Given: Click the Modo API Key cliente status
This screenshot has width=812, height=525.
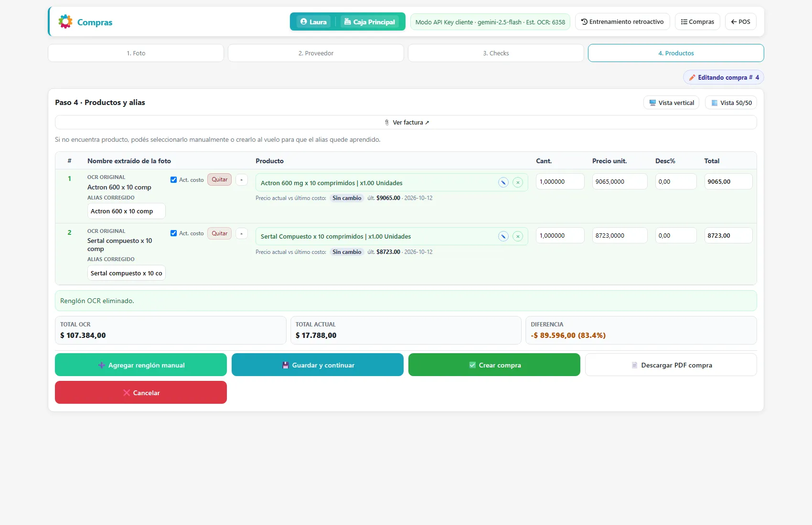Looking at the screenshot, I should point(490,22).
